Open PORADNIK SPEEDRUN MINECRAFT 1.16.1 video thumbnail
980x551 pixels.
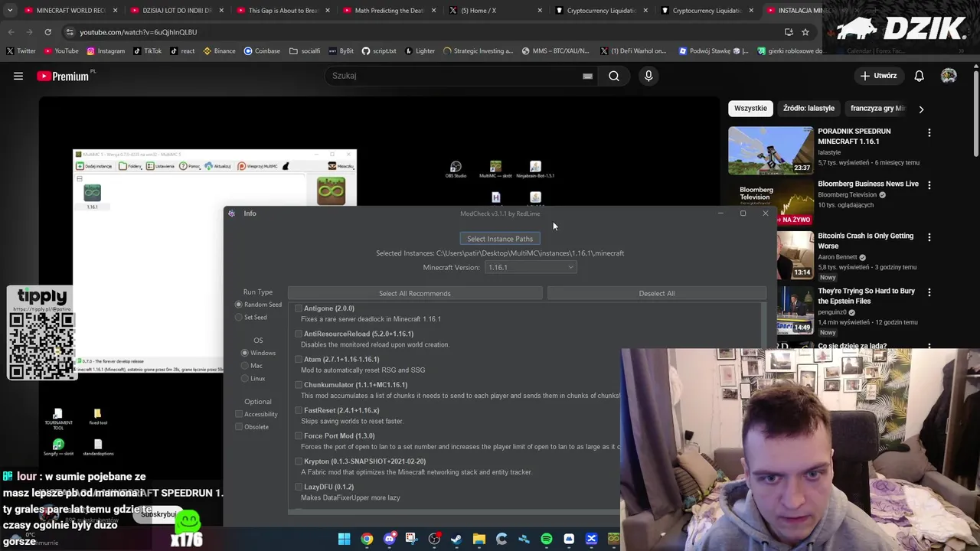(770, 150)
